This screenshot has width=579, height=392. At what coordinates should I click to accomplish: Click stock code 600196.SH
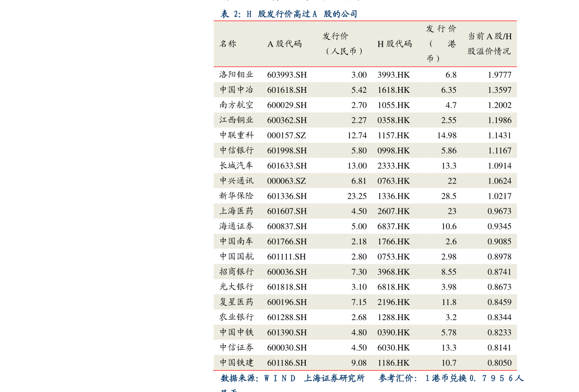(287, 302)
